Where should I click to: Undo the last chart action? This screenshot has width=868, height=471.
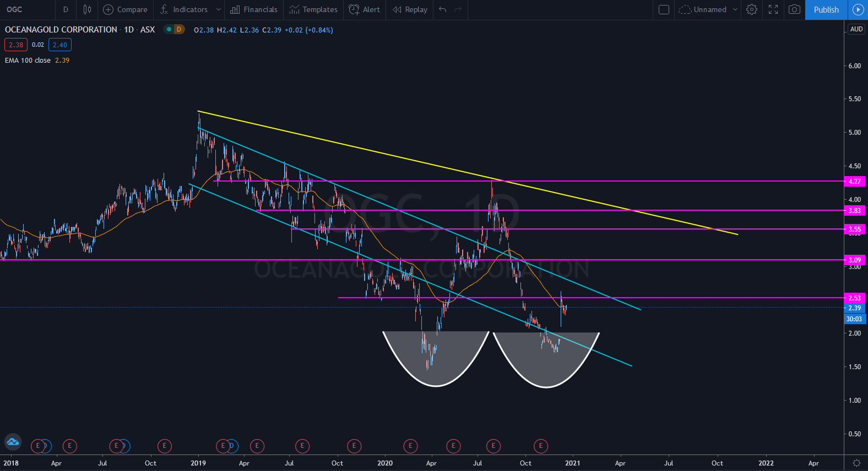point(442,9)
